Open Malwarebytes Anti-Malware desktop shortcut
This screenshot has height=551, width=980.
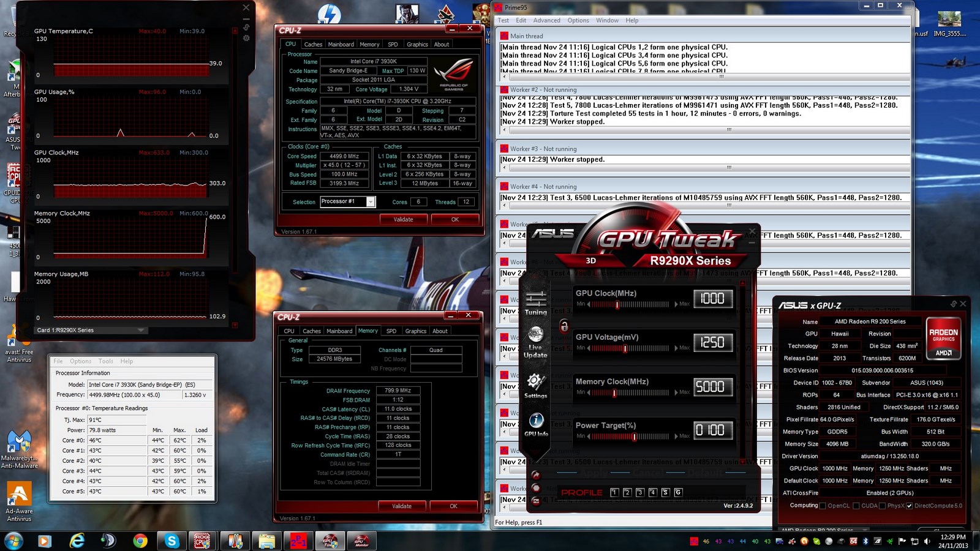19,449
